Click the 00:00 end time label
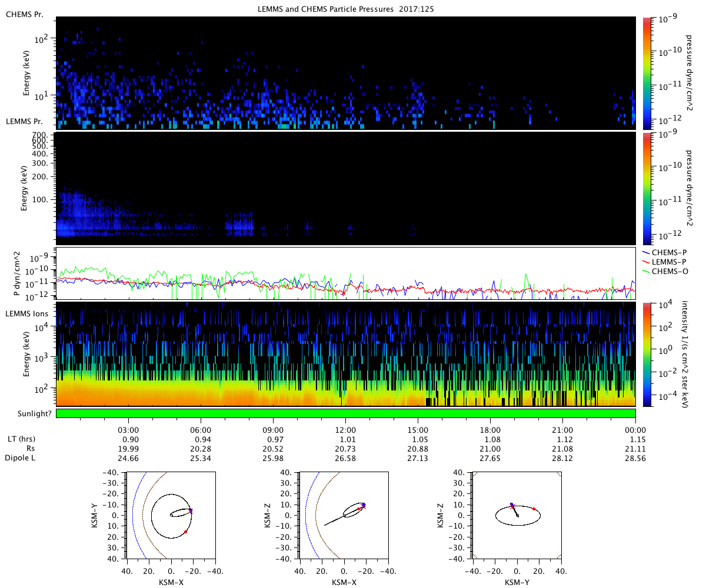 [635, 430]
